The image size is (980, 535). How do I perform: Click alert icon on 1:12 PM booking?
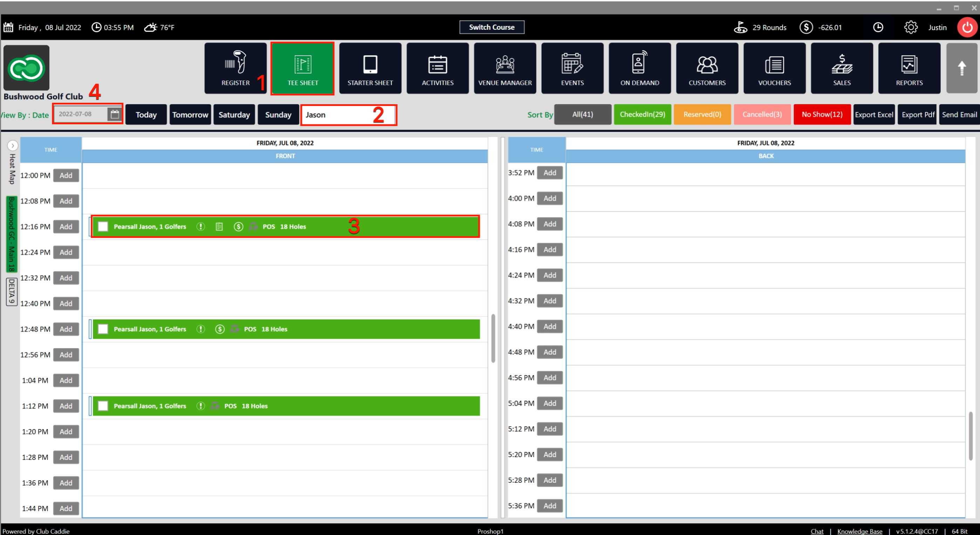coord(200,406)
